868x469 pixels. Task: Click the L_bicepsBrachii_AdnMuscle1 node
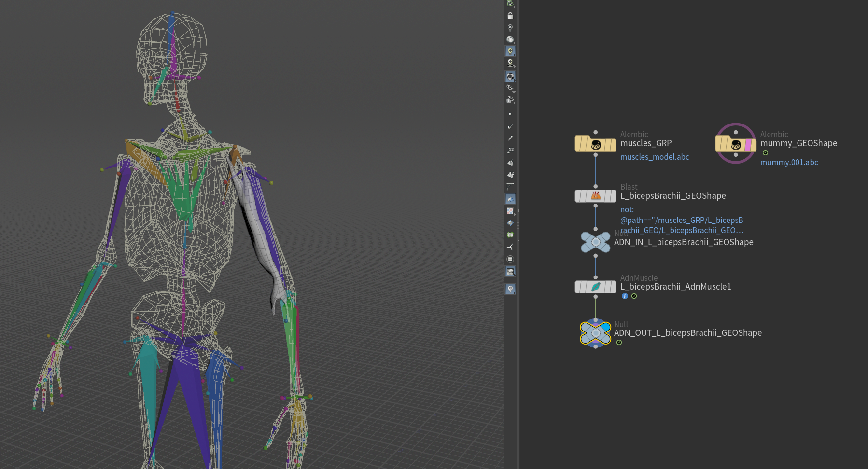coord(595,287)
